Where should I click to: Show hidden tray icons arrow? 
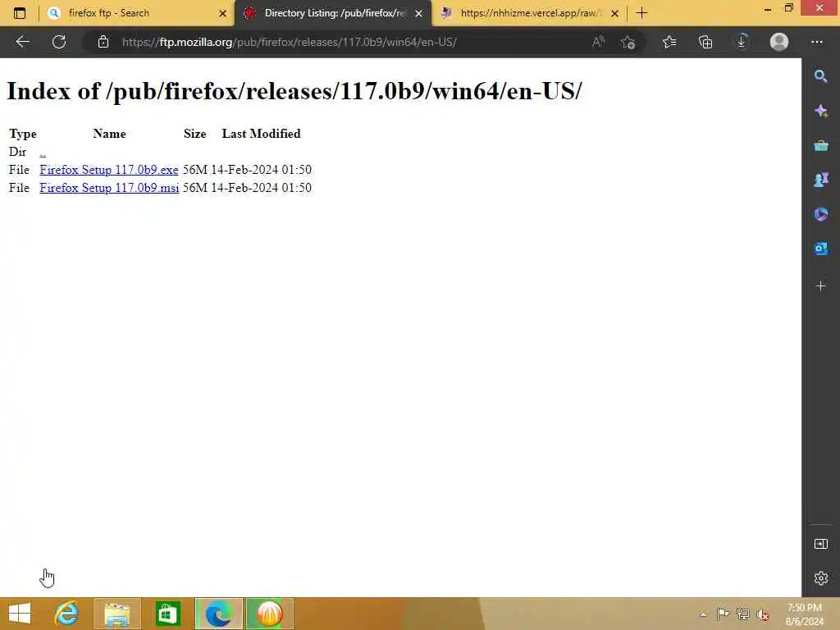[703, 614]
